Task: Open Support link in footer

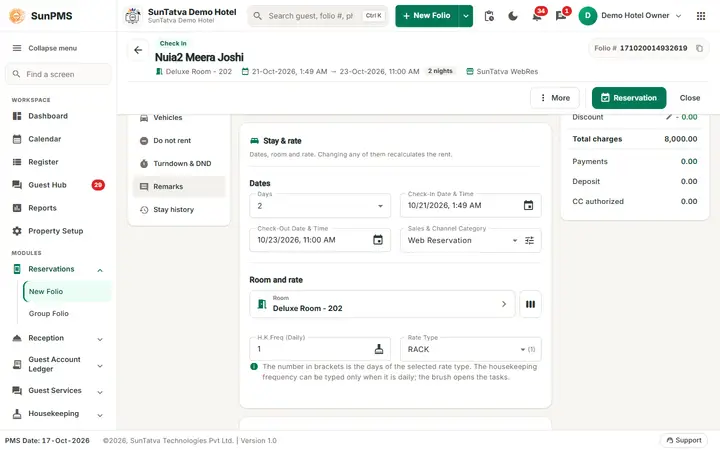Action: (684, 440)
